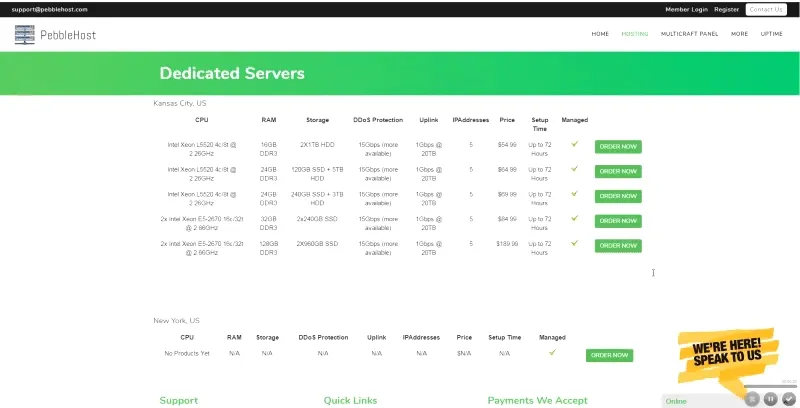The height and width of the screenshot is (408, 800).
Task: Click the Payments We Accept footer heading
Action: (538, 401)
